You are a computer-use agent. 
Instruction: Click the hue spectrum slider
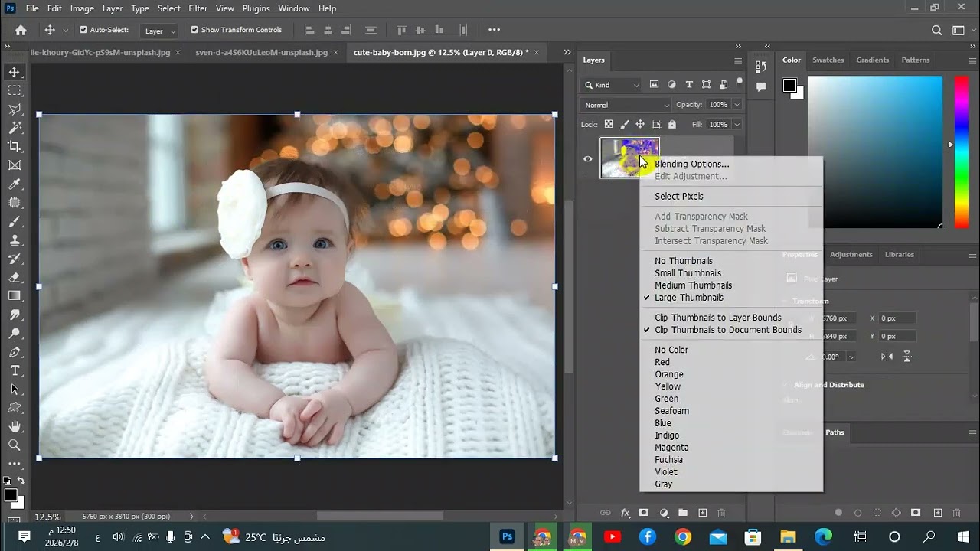(x=961, y=152)
